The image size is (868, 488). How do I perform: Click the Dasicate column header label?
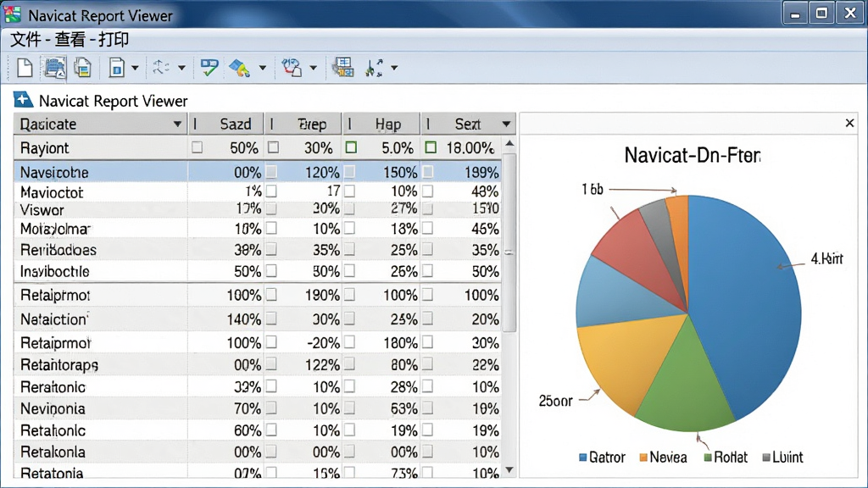pyautogui.click(x=48, y=124)
